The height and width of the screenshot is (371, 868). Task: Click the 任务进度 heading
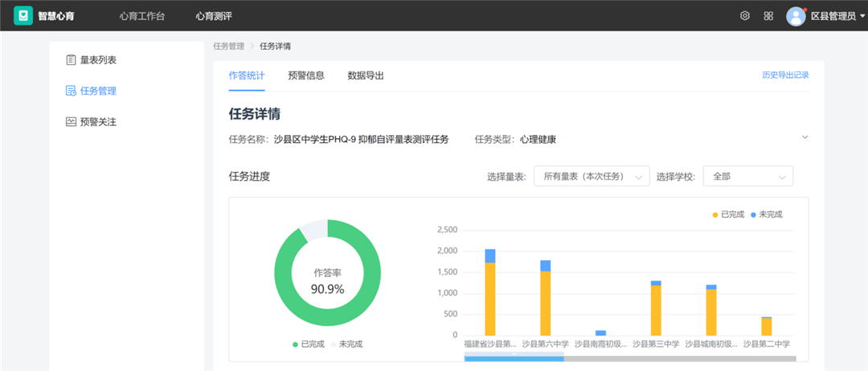coord(249,177)
